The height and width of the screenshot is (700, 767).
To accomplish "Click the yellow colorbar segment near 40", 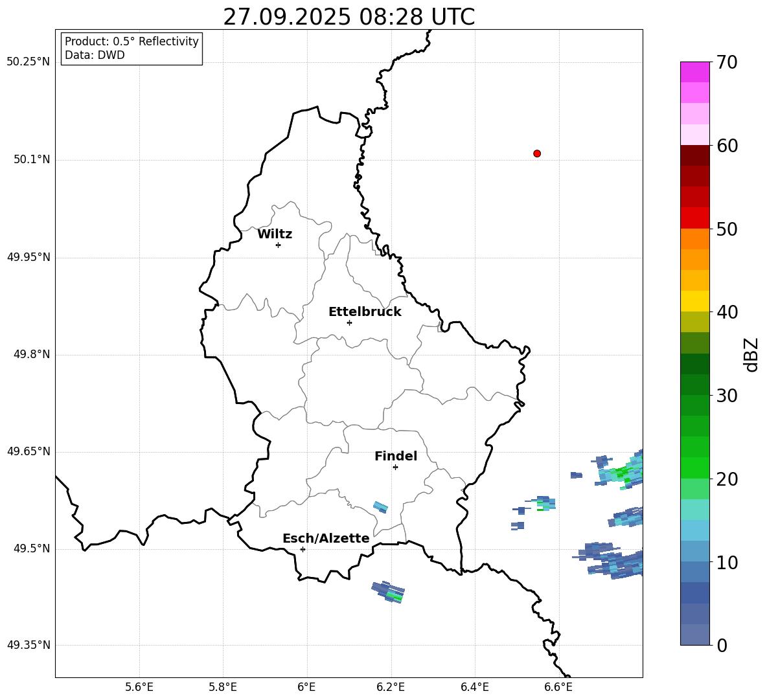I will tap(694, 300).
